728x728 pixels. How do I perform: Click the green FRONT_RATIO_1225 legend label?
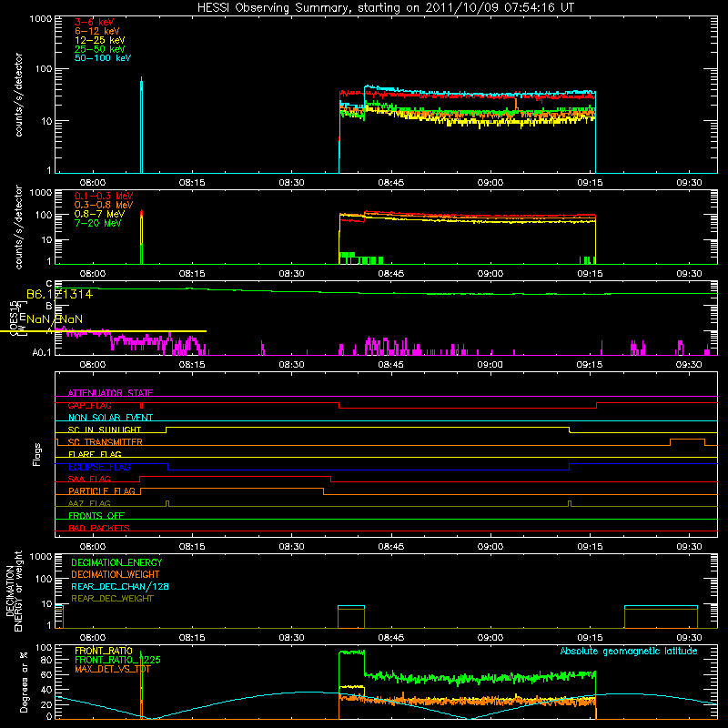pos(117,660)
